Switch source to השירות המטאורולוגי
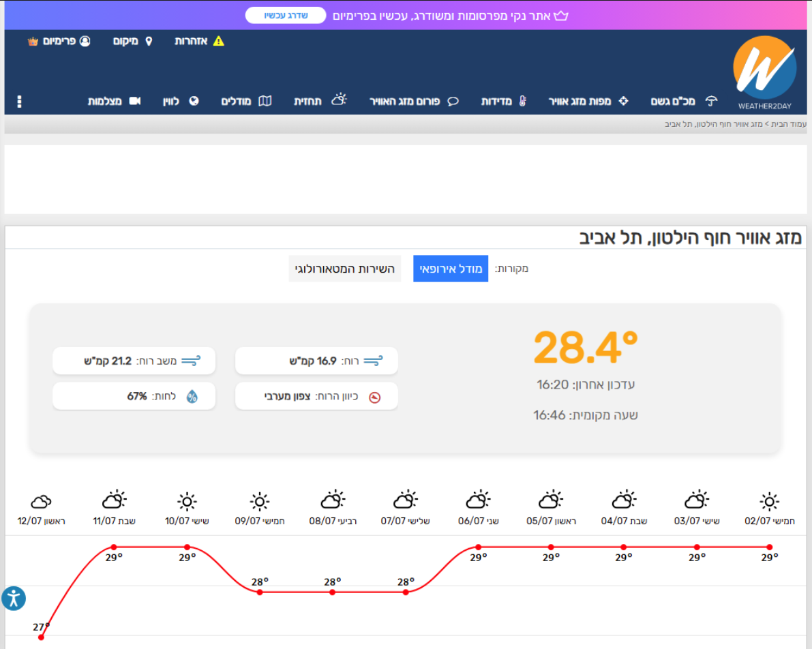The width and height of the screenshot is (812, 649). [345, 269]
